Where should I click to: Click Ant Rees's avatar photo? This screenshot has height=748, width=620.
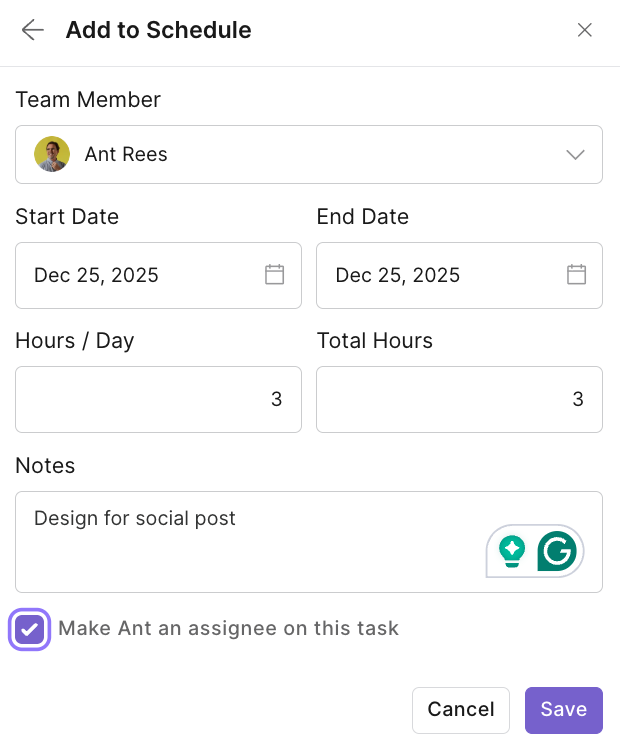tap(52, 154)
